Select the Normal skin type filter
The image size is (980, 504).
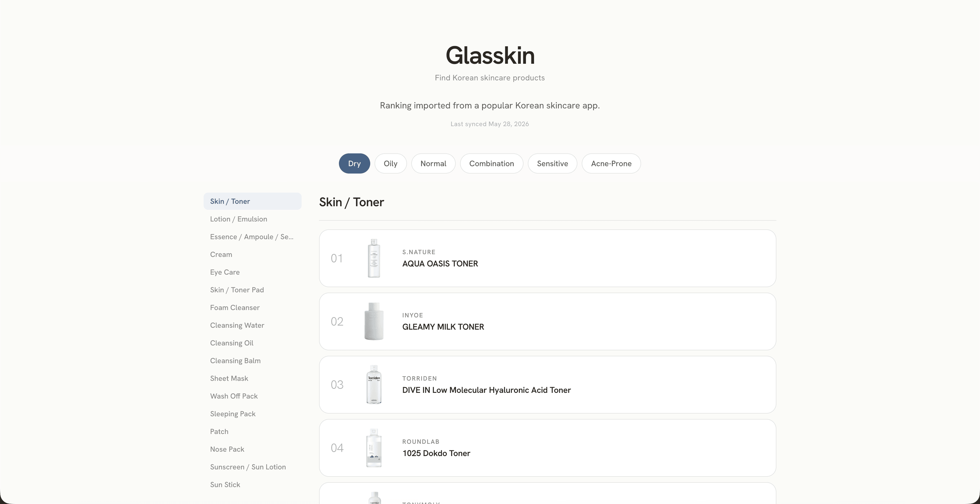click(433, 163)
